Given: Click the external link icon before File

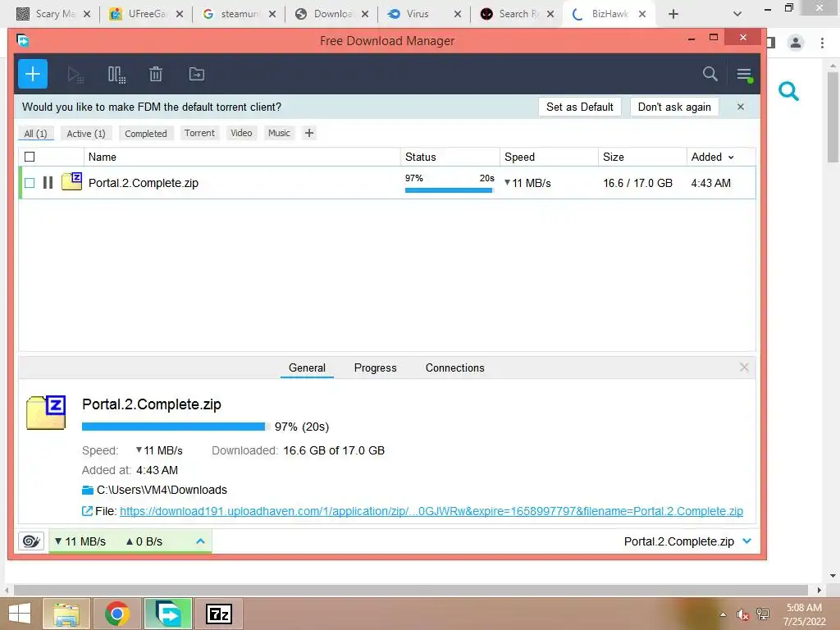Looking at the screenshot, I should point(87,511).
